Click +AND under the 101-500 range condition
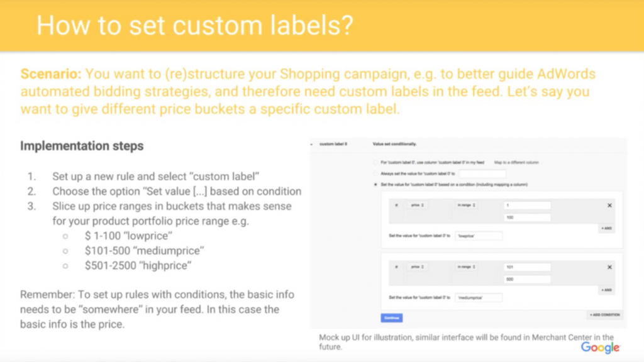The height and width of the screenshot is (362, 644). tap(607, 290)
